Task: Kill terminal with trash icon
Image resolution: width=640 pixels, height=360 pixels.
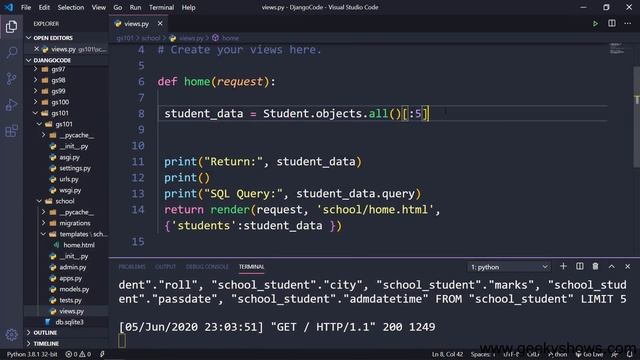Action: [x=596, y=267]
